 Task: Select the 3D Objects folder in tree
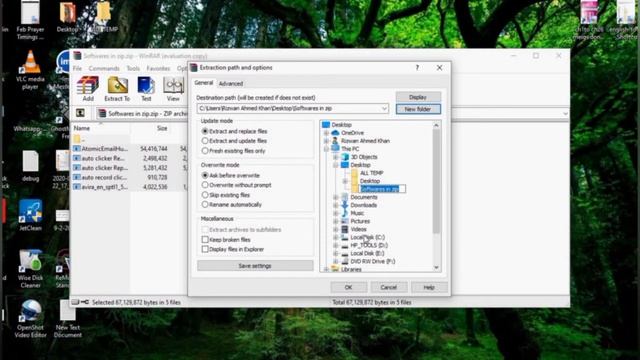click(x=359, y=157)
